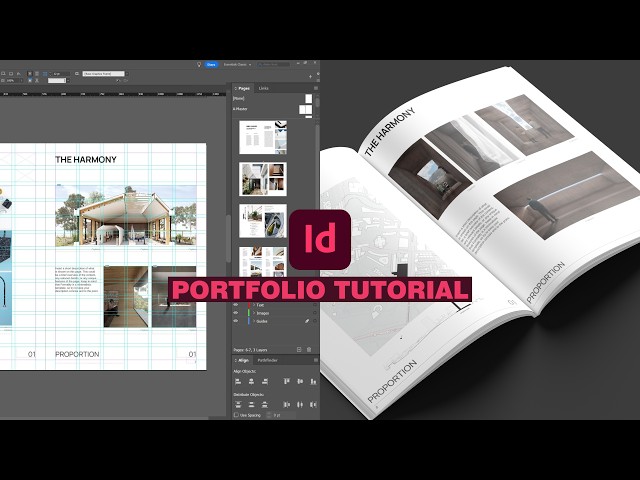Click the align horizontal centers icon
640x480 pixels.
click(251, 382)
